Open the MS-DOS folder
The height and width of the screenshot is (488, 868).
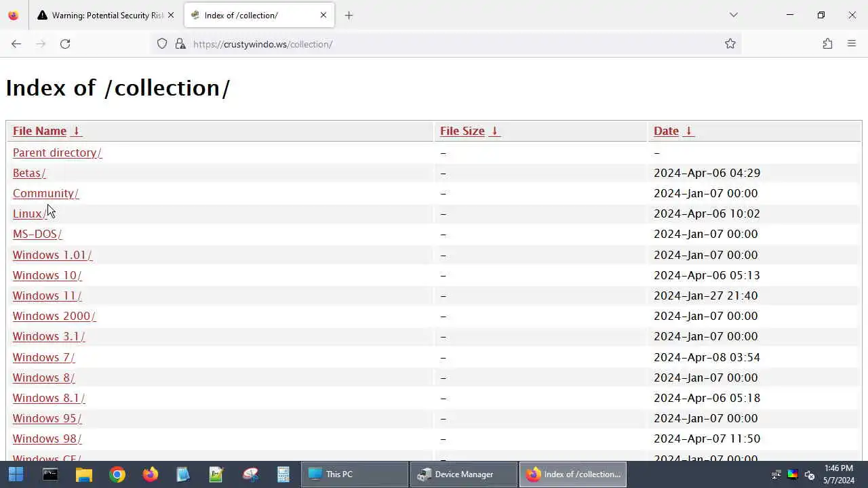(x=37, y=234)
